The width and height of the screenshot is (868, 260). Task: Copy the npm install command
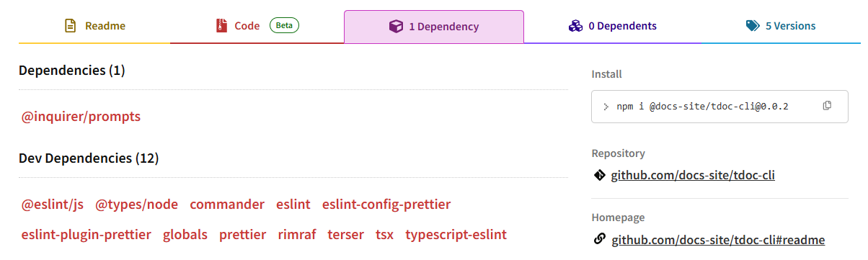[x=827, y=106]
